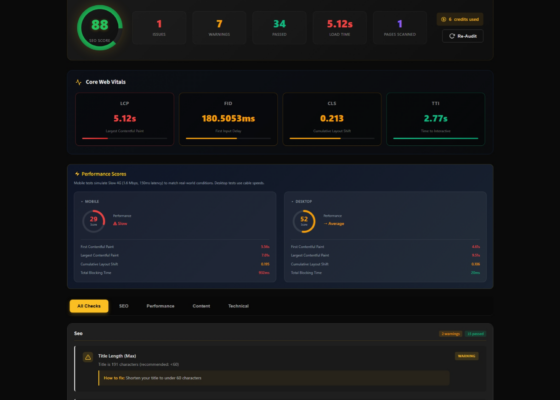Click the 2 warnings badge in Seo section
Screen dimensions: 560x400
[450, 334]
